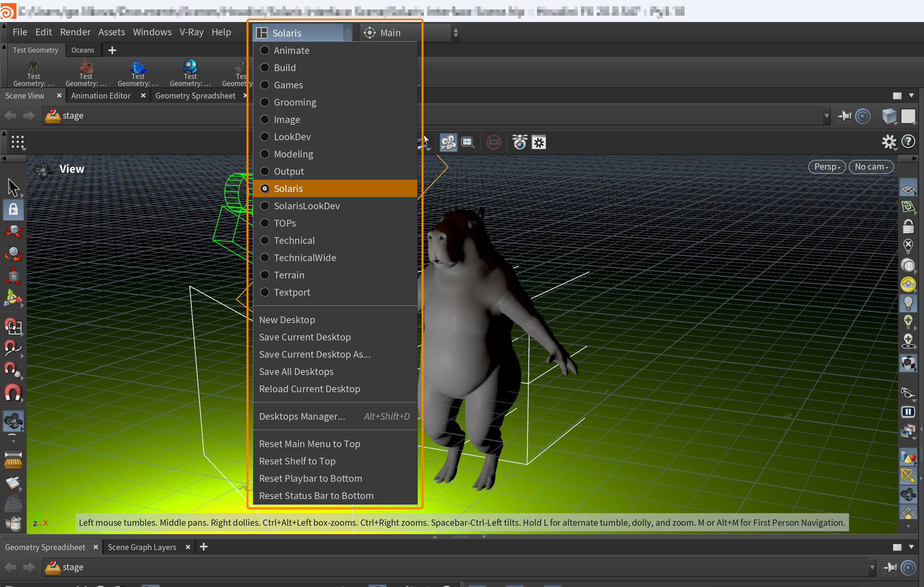
Task: Open the top pane options arrow menu
Action: 911,95
